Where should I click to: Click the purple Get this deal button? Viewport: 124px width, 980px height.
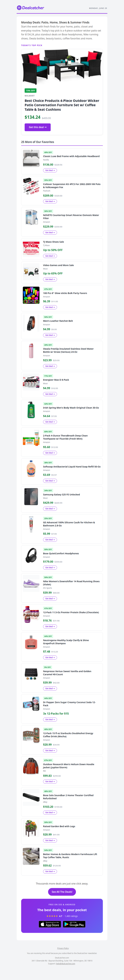click(x=38, y=127)
